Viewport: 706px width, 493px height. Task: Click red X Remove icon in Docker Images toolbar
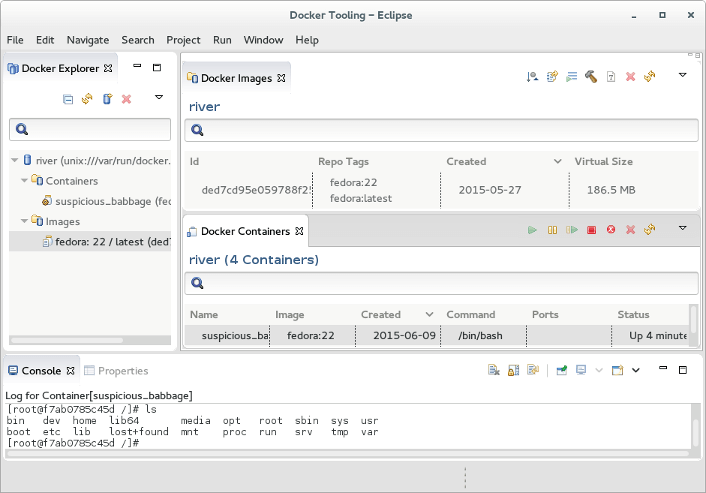coord(630,77)
